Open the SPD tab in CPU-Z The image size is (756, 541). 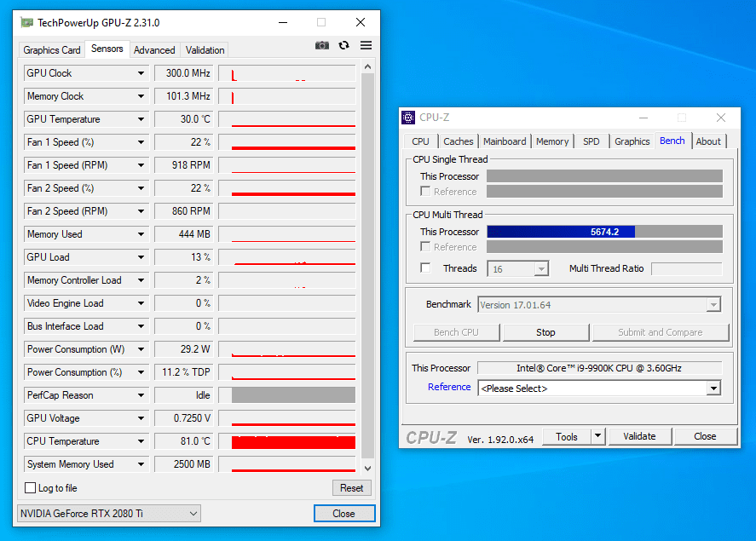[592, 141]
